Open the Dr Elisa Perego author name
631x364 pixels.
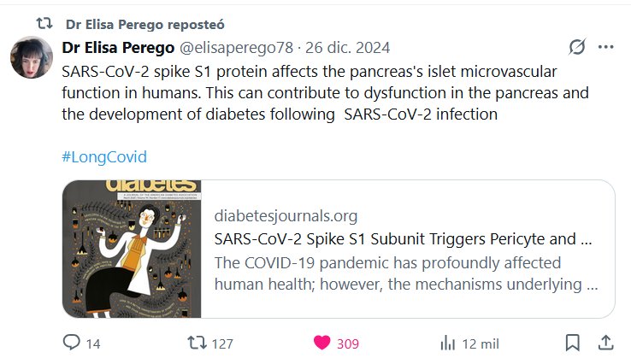click(x=118, y=47)
